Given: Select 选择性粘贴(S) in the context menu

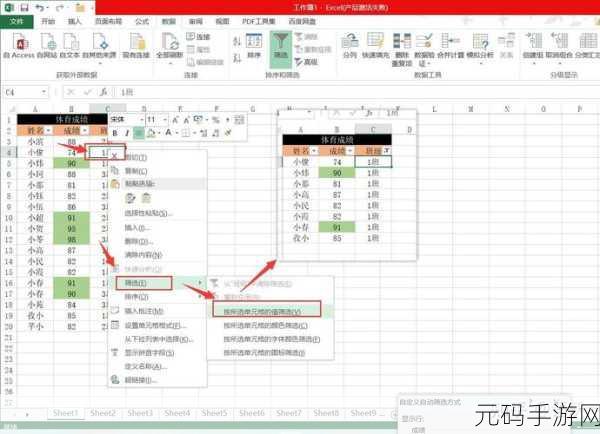Looking at the screenshot, I should point(149,213).
